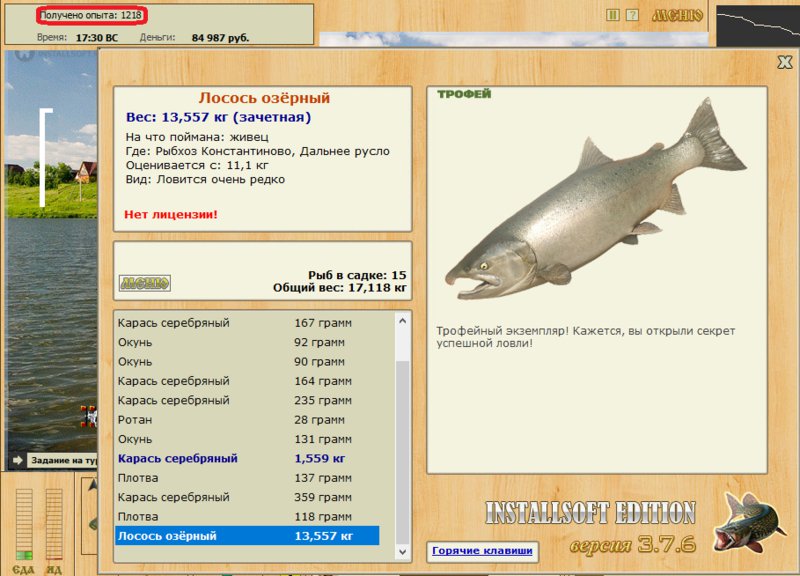The width and height of the screenshot is (800, 576).
Task: Click the trophy salmon picture
Action: (x=596, y=199)
